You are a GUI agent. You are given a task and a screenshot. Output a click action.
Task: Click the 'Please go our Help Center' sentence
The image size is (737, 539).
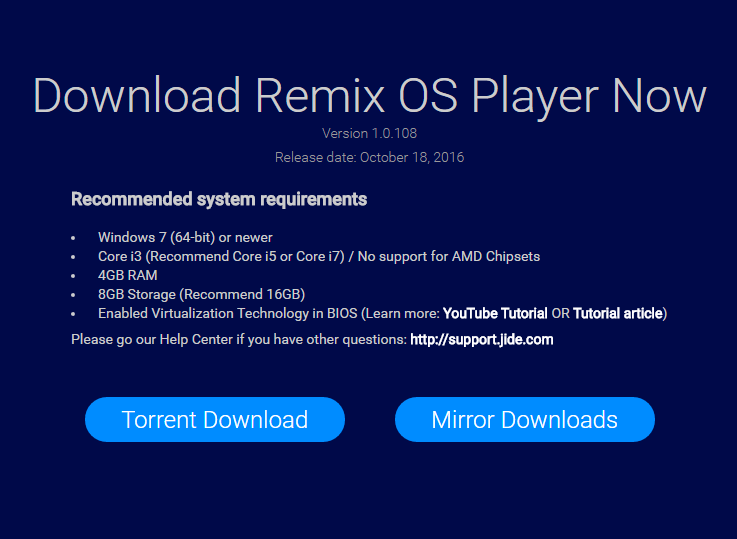tap(239, 340)
